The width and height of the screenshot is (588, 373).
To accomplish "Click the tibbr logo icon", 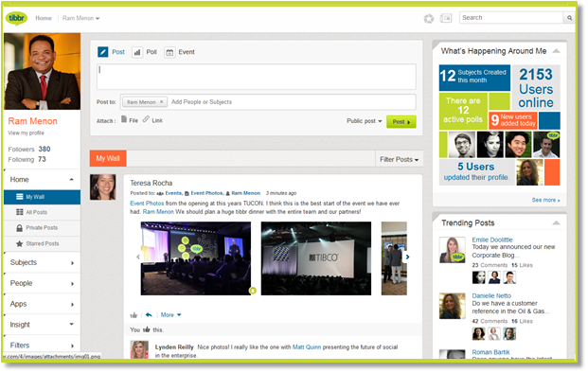I will [16, 18].
